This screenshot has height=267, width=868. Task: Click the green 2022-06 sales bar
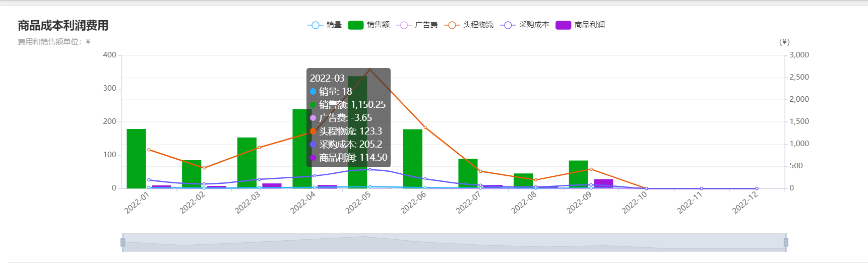(413, 159)
